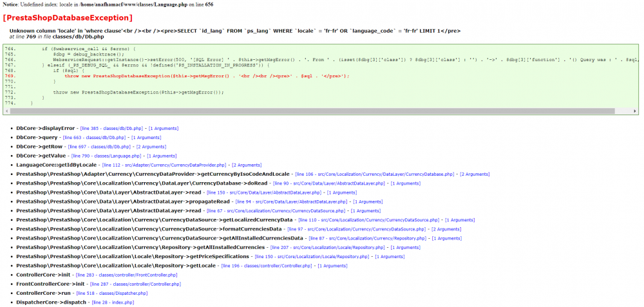Open line 518 classes/Dispatcher.php link
This screenshot has width=644, height=307.
(112, 293)
